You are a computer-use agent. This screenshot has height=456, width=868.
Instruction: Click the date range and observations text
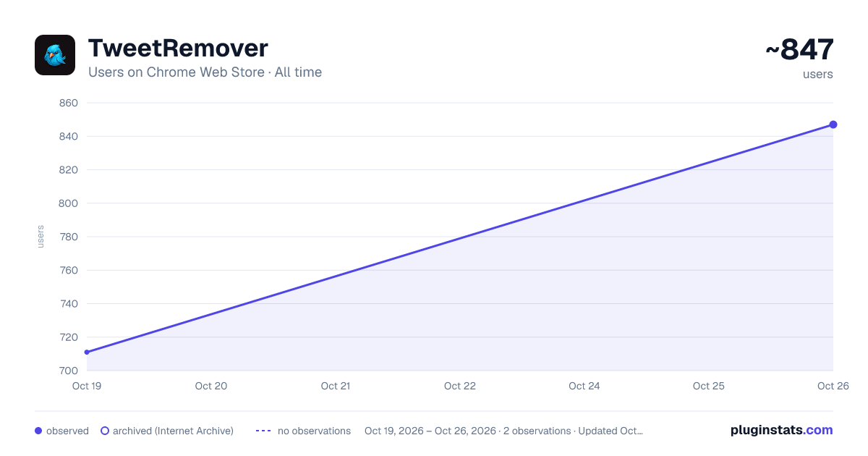[x=503, y=431]
